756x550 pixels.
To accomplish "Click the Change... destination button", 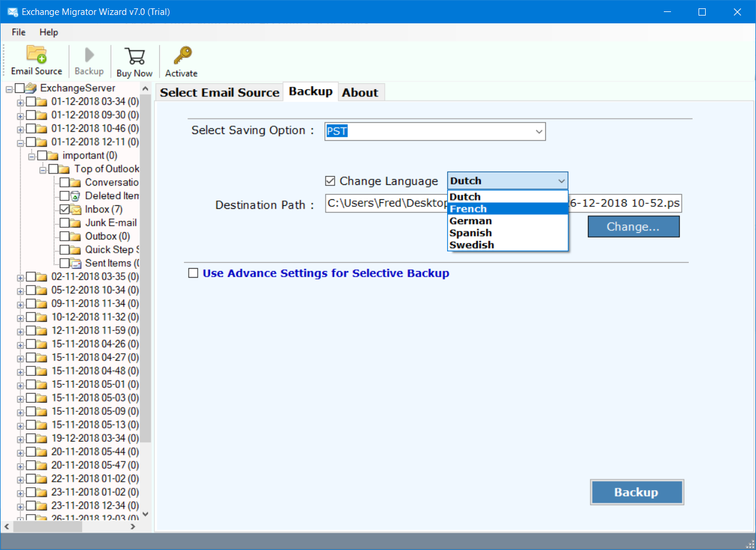I will click(x=633, y=227).
